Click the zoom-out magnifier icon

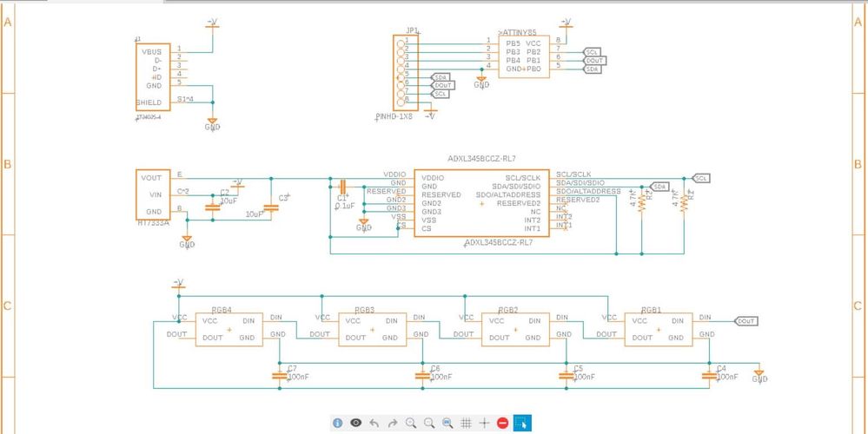[x=429, y=423]
